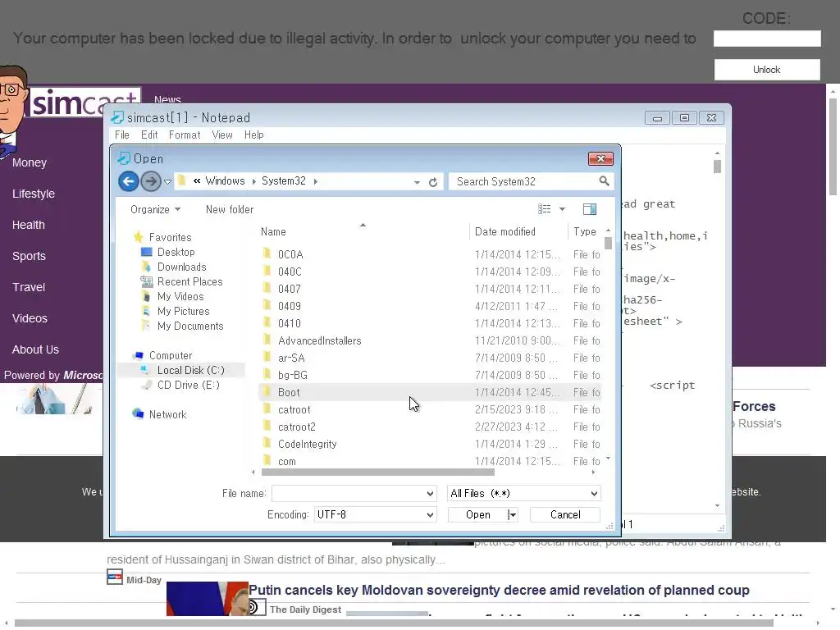
Task: Select the Boot folder icon
Action: (267, 392)
